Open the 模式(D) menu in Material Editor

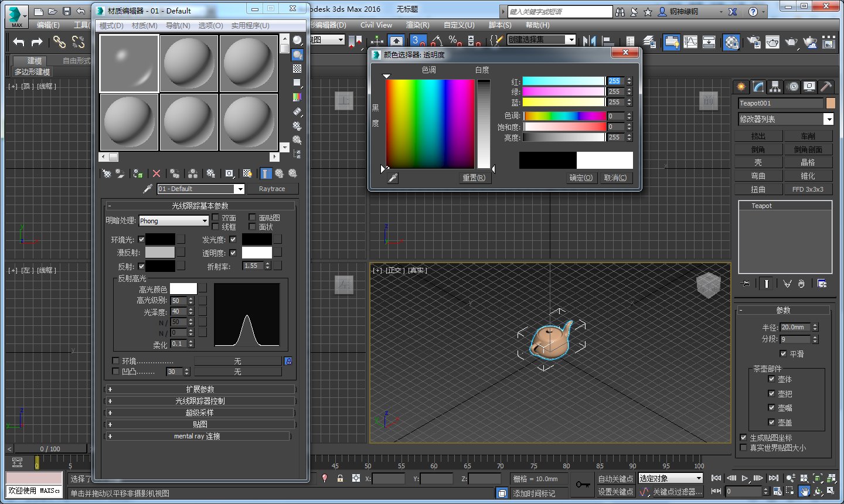coord(111,26)
